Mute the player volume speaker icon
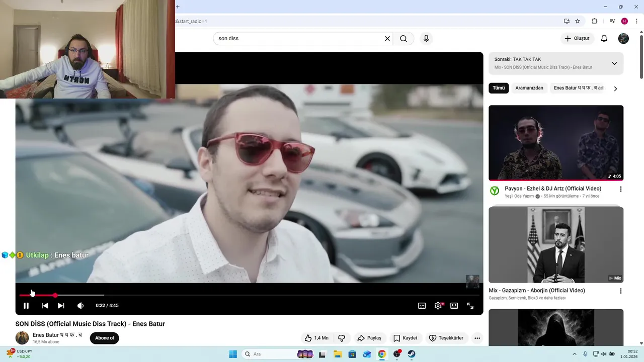 click(x=80, y=306)
